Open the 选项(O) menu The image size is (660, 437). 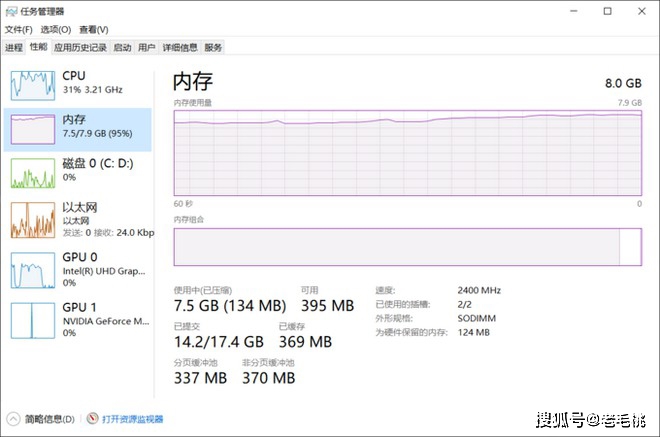56,29
